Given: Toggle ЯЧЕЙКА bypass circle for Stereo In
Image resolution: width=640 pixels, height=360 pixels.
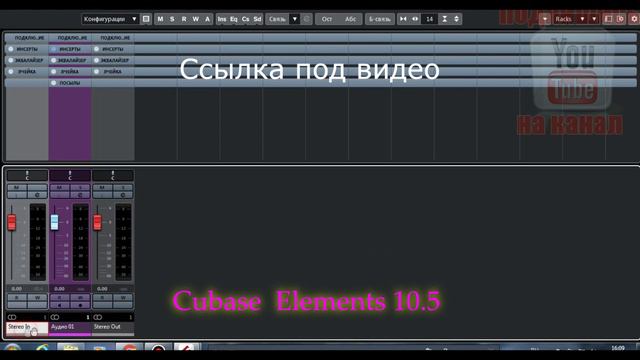Looking at the screenshot, I should click(11, 71).
